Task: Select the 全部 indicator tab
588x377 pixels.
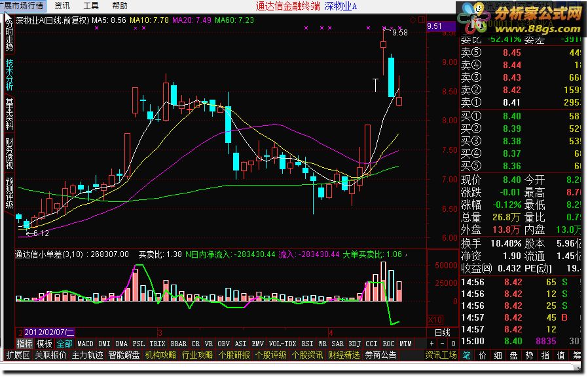Action: click(x=64, y=344)
